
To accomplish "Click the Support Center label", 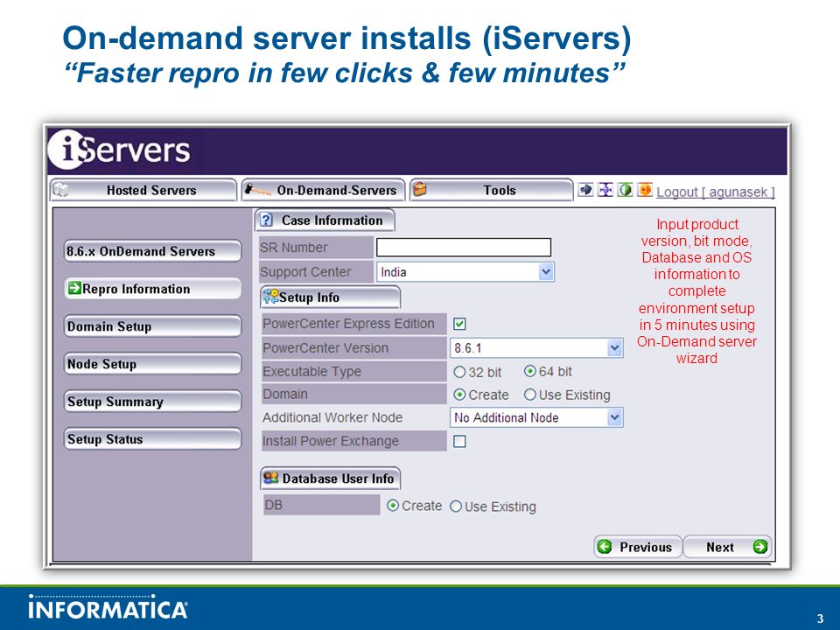I will click(305, 271).
